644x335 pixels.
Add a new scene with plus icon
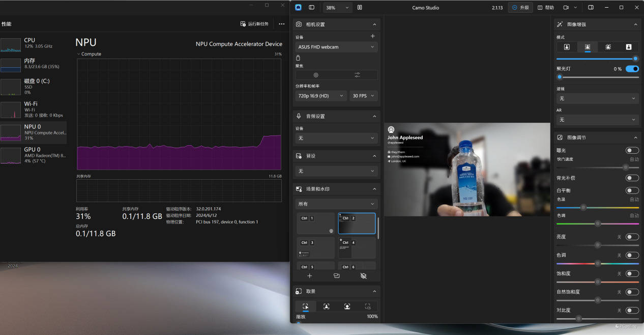309,275
